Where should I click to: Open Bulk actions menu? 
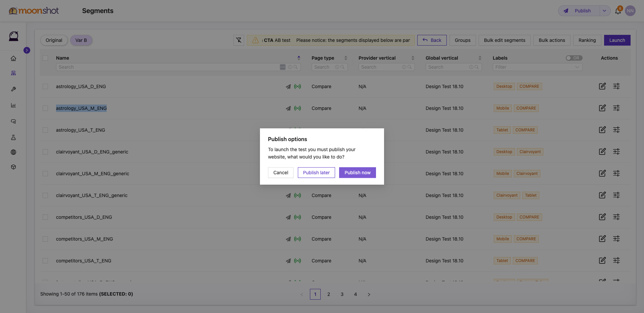point(552,40)
